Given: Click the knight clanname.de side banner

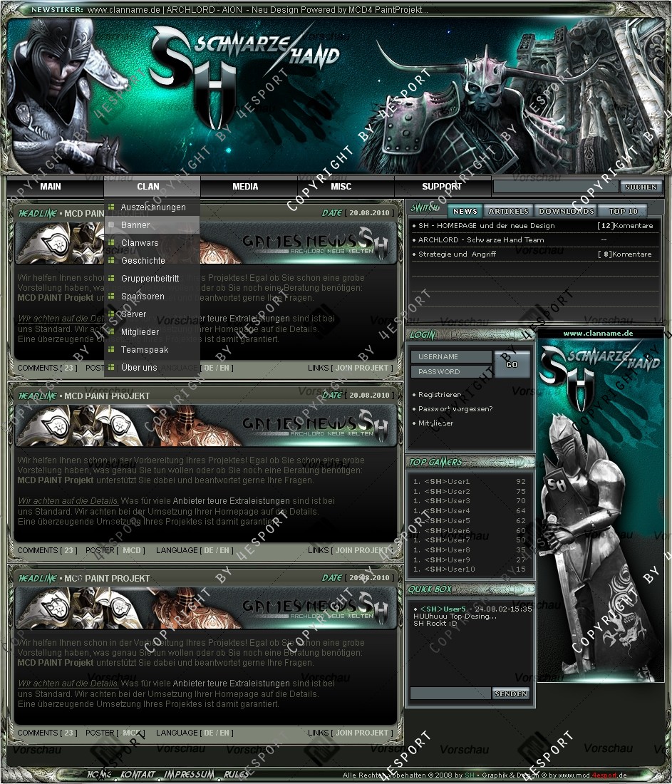Looking at the screenshot, I should [600, 506].
